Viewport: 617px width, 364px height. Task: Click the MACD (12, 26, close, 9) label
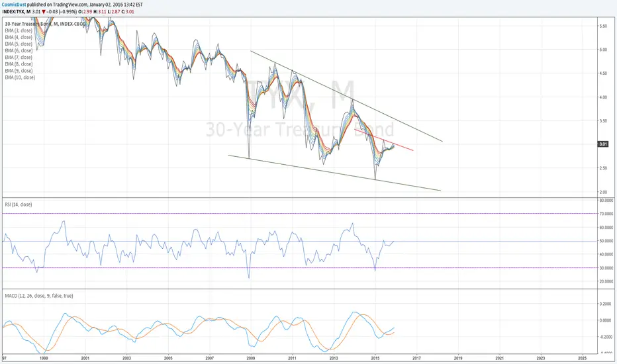point(39,296)
